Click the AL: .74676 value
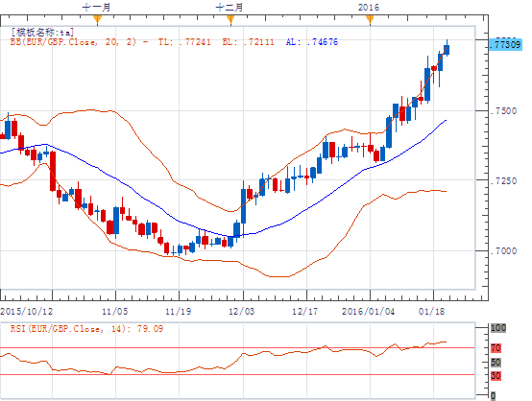532x401 pixels. tap(312, 42)
